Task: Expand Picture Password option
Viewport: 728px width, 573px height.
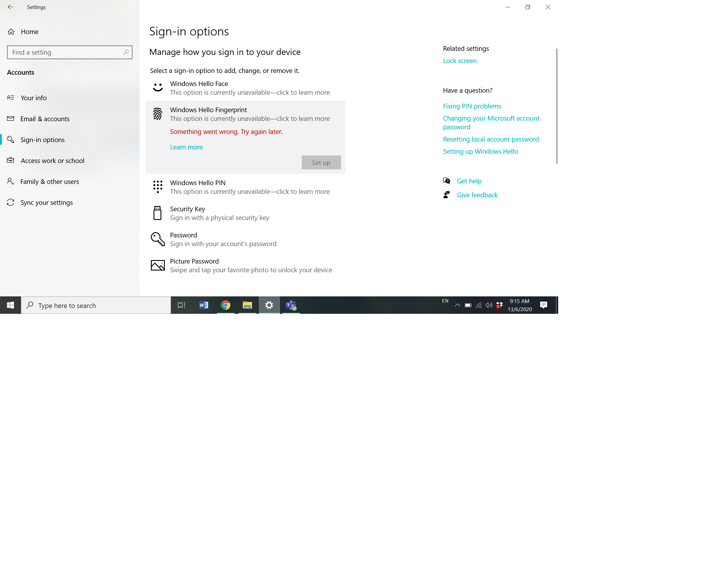Action: (245, 266)
